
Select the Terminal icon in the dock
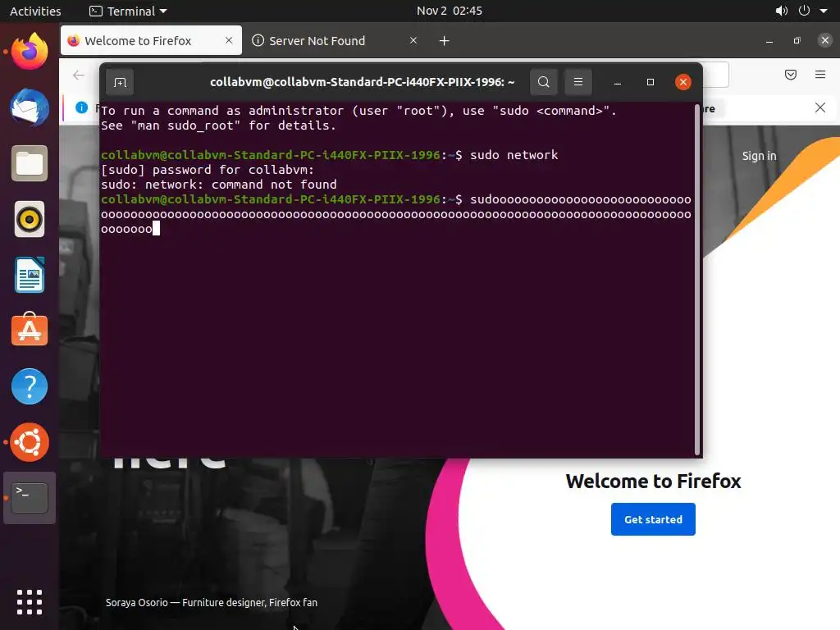pyautogui.click(x=30, y=498)
